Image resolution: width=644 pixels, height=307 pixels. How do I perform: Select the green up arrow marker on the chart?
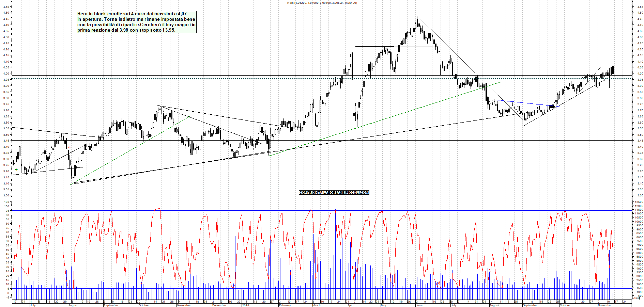point(16,169)
